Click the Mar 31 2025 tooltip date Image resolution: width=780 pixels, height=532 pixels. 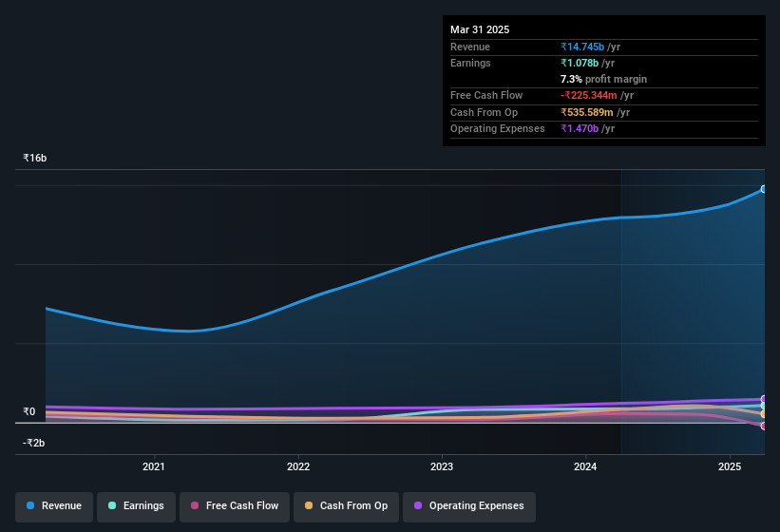pyautogui.click(x=480, y=29)
